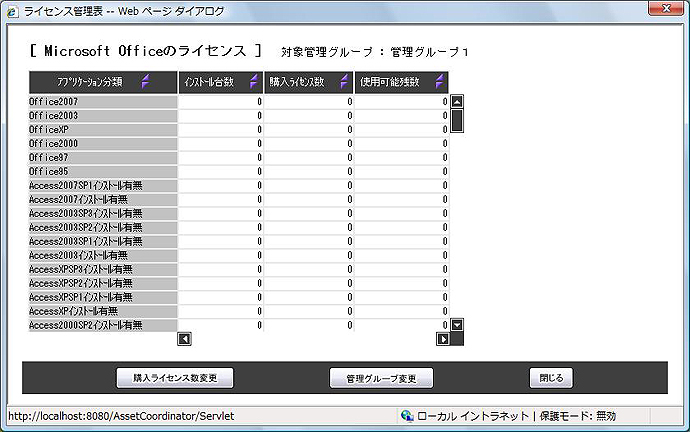Click the 購入ライセンス数 column header
This screenshot has width=690, height=432.
coord(309,82)
